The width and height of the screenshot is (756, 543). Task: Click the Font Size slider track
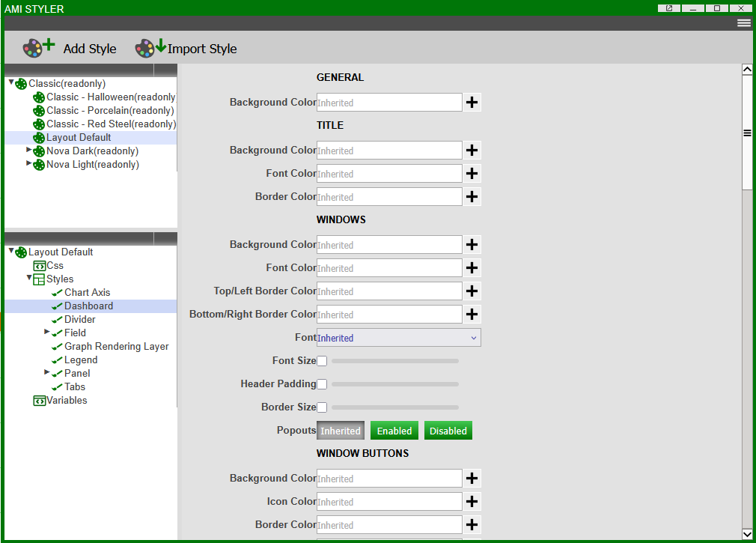394,361
